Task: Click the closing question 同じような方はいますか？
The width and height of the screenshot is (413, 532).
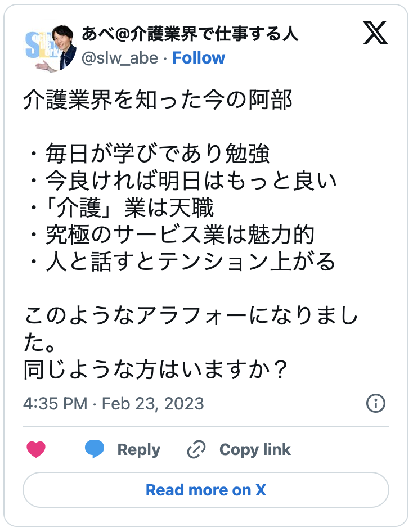Action: [156, 370]
